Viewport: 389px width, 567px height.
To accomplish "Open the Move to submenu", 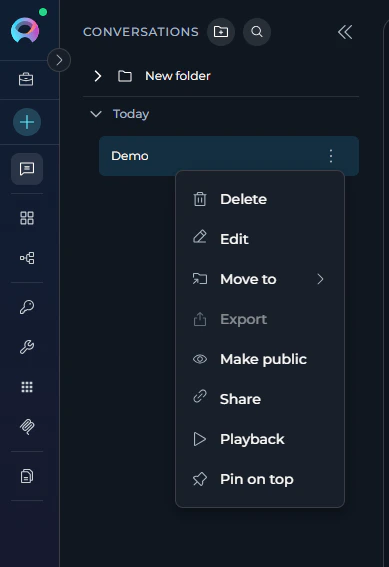I will tap(260, 279).
